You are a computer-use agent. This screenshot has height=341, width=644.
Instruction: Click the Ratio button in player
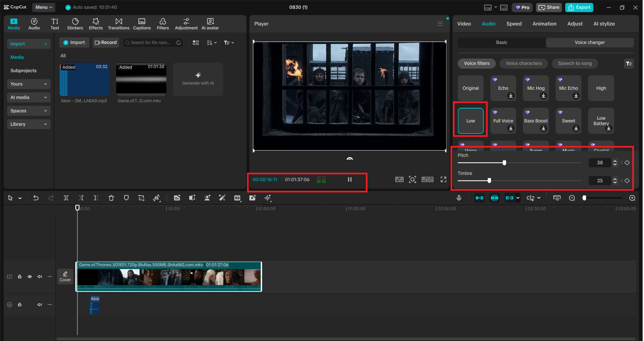tap(427, 180)
